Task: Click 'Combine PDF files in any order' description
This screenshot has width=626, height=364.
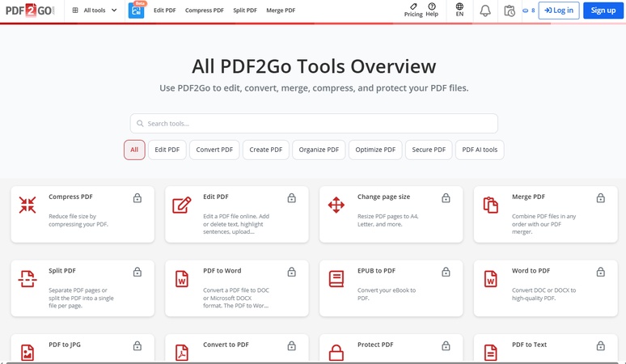Action: pos(544,224)
